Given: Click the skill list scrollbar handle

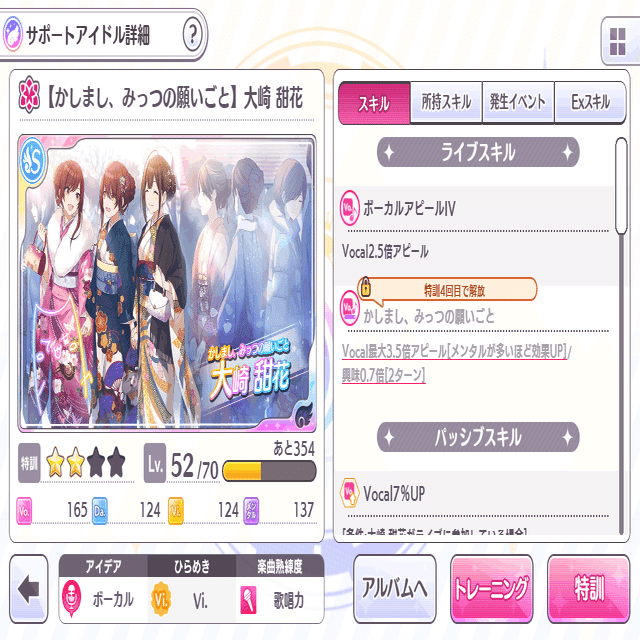Looking at the screenshot, I should (621, 186).
